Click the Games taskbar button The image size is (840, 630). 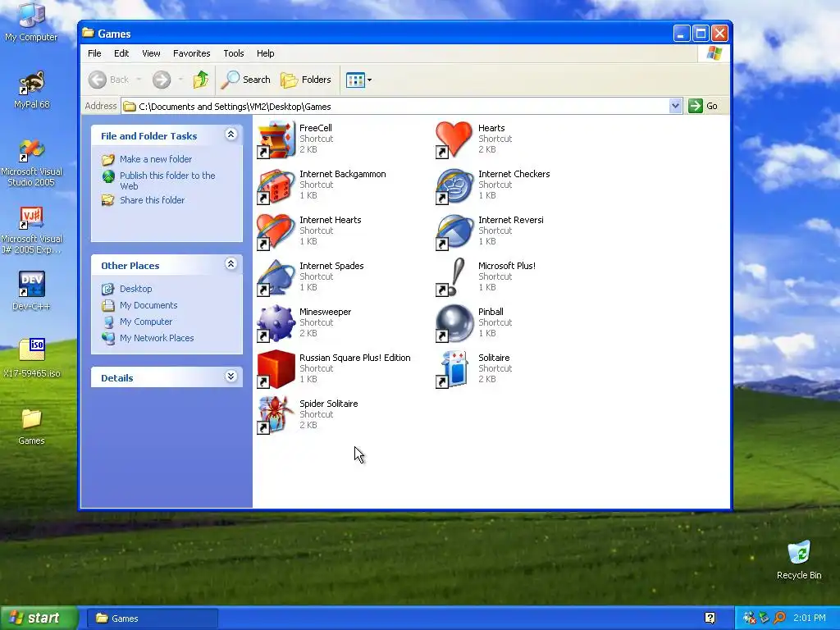click(152, 619)
